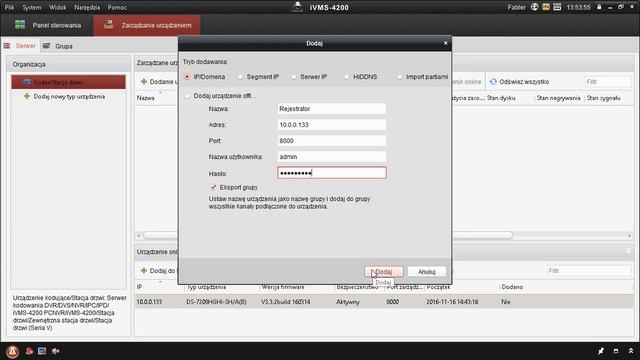Click the red alarm event icon in bottom bar
Viewport: 640px width, 360px height.
tap(29, 351)
